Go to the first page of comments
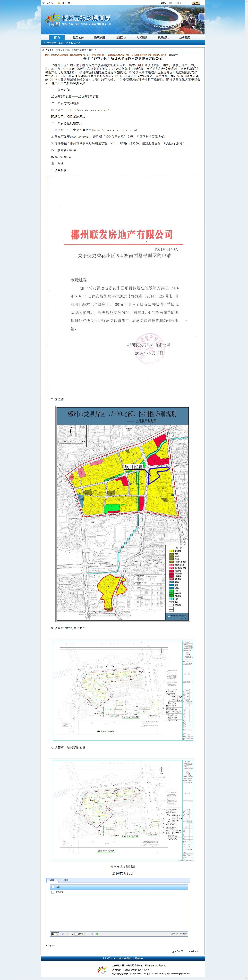The image size is (248, 980). tap(63, 934)
